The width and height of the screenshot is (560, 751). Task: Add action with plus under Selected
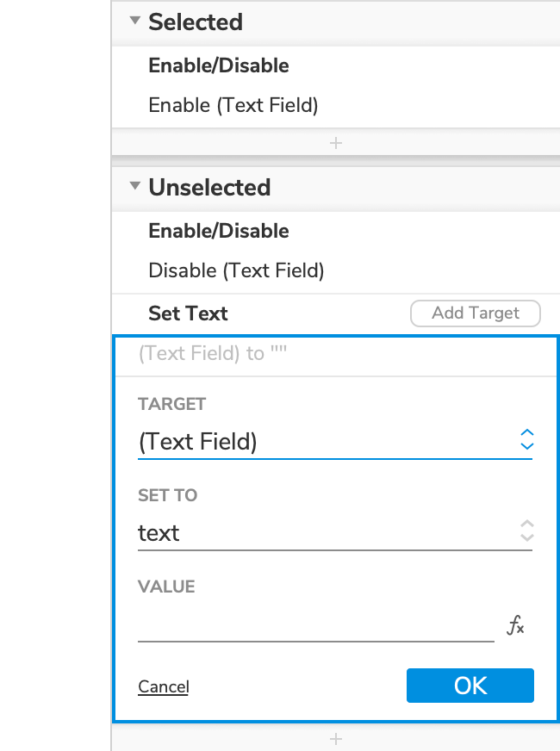[336, 143]
